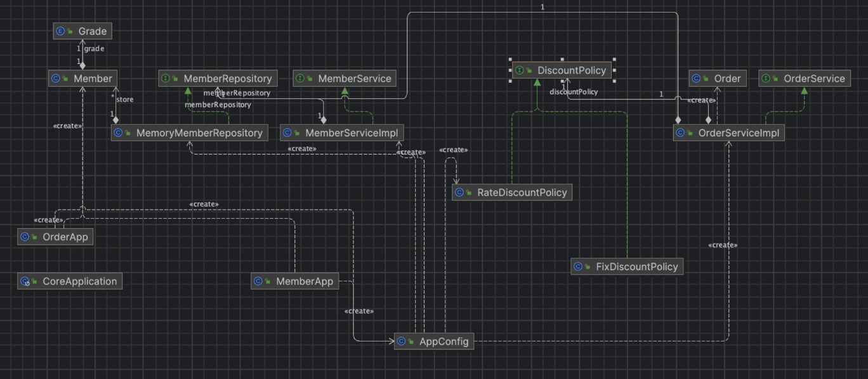868x379 pixels.
Task: Select the Order node name
Action: click(x=727, y=79)
